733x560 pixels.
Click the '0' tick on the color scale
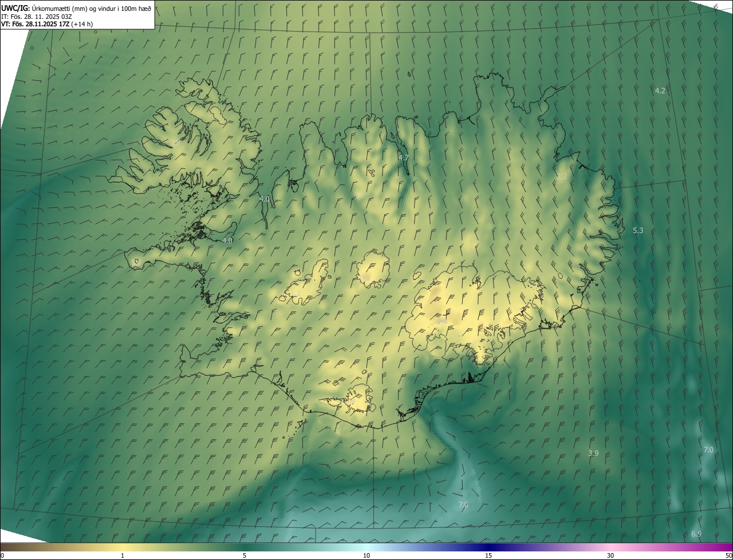pos(2,556)
